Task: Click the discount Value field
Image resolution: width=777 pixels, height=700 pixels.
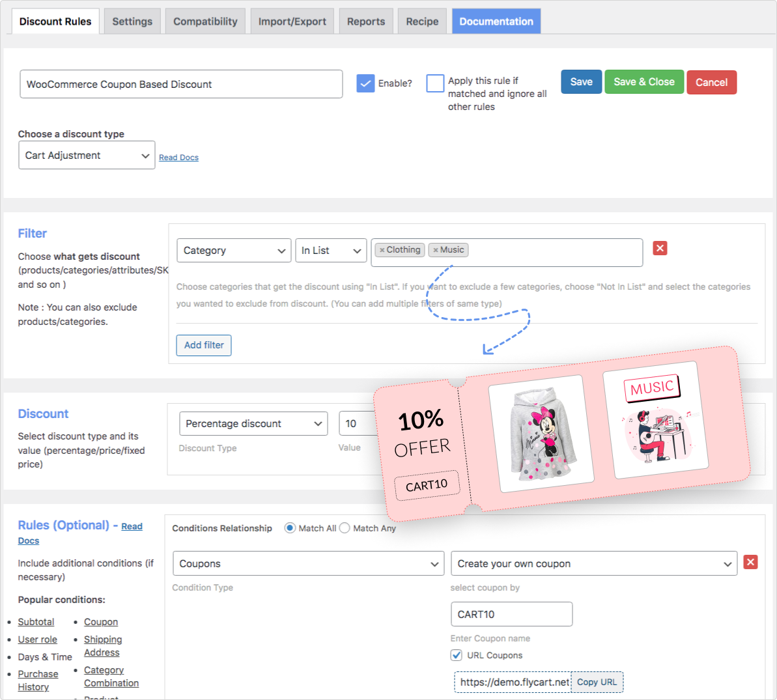Action: (357, 423)
